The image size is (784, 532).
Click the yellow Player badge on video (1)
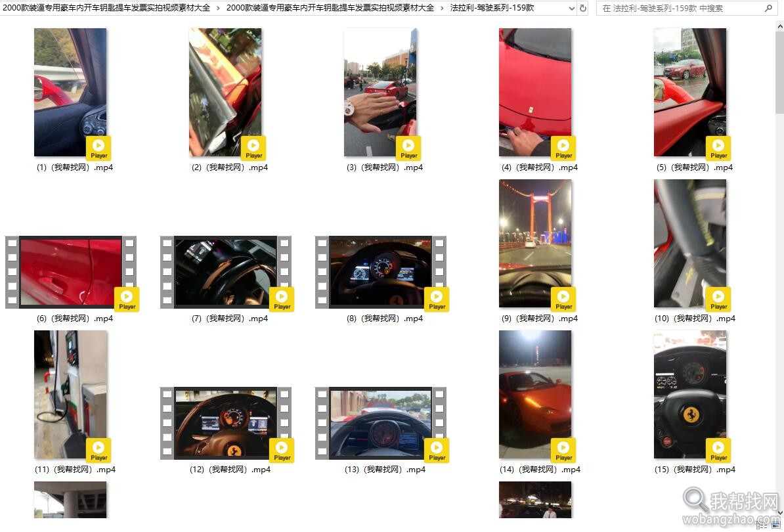click(98, 148)
